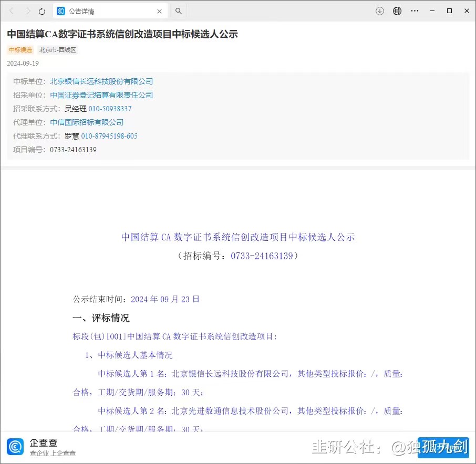
Task: Click the 企查查 brand name text
Action: (44, 443)
